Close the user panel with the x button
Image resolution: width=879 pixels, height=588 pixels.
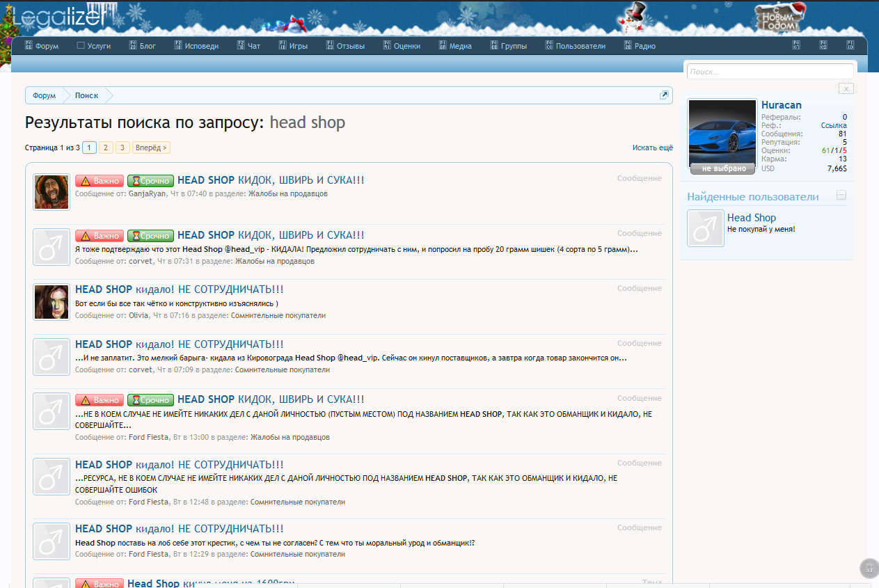846,88
